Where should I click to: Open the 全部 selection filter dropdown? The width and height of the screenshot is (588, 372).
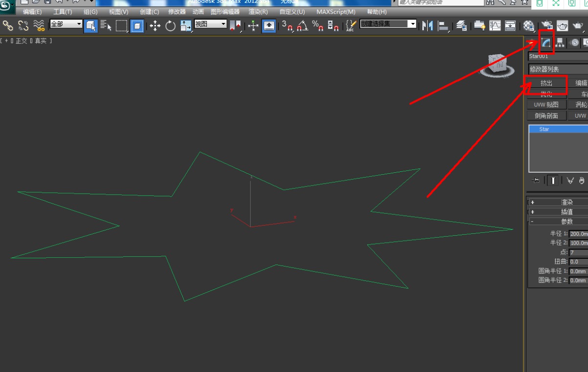pos(66,24)
